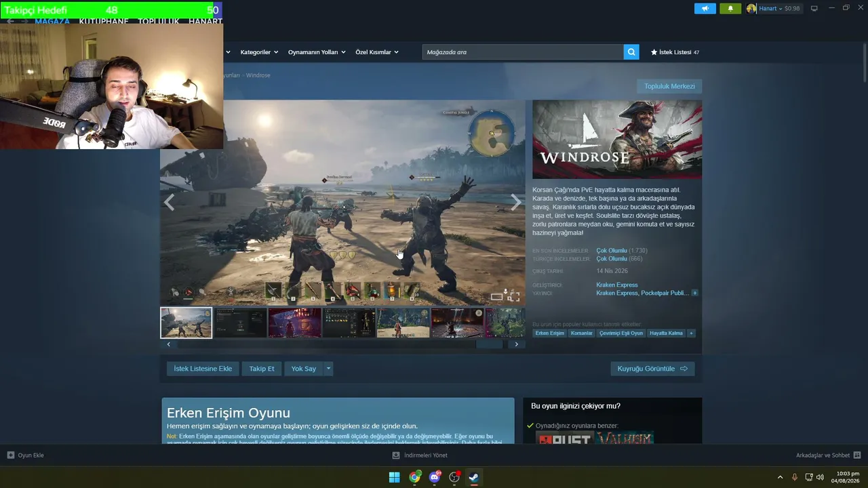Open the green notifications bell
868x488 pixels.
click(x=730, y=9)
